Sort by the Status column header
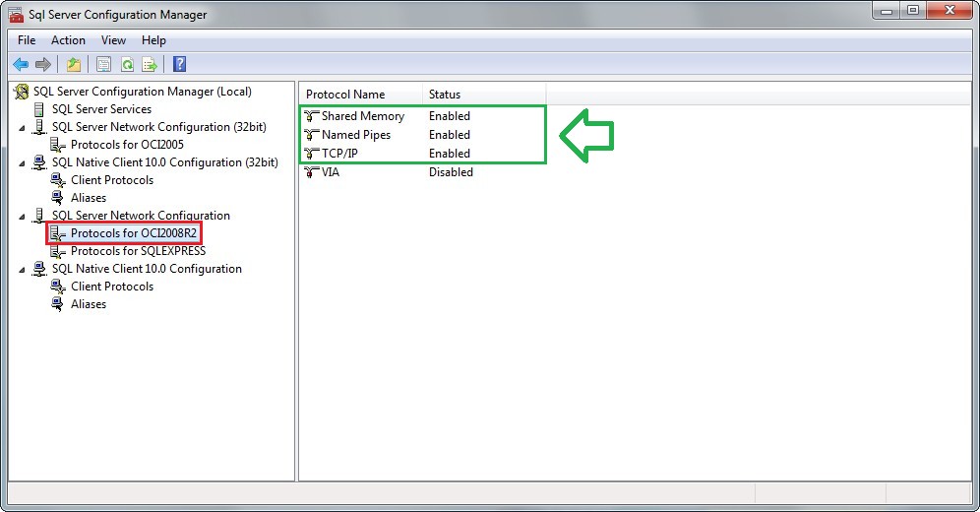Screen dimensions: 980x512 (x=484, y=95)
